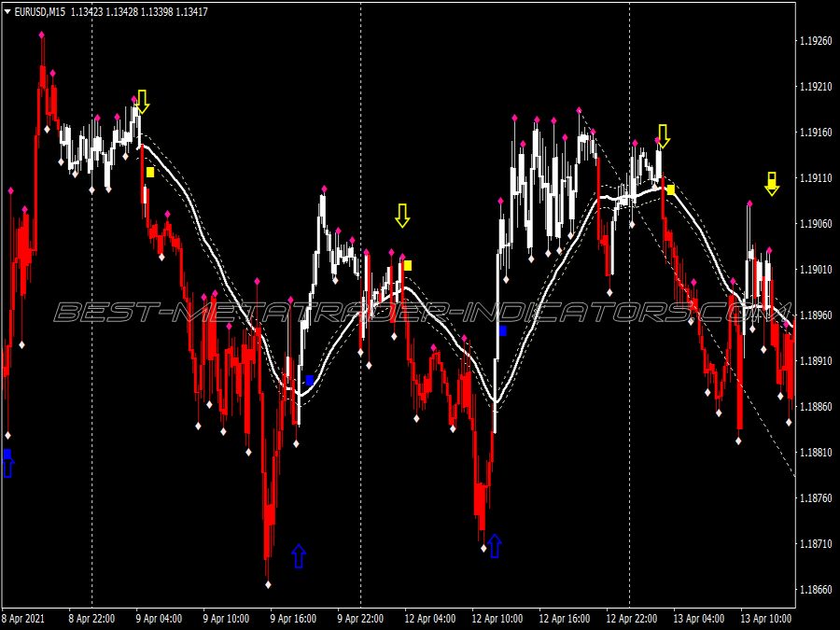The width and height of the screenshot is (840, 630).
Task: Click the 1.19010 price scale label
Action: tap(816, 270)
